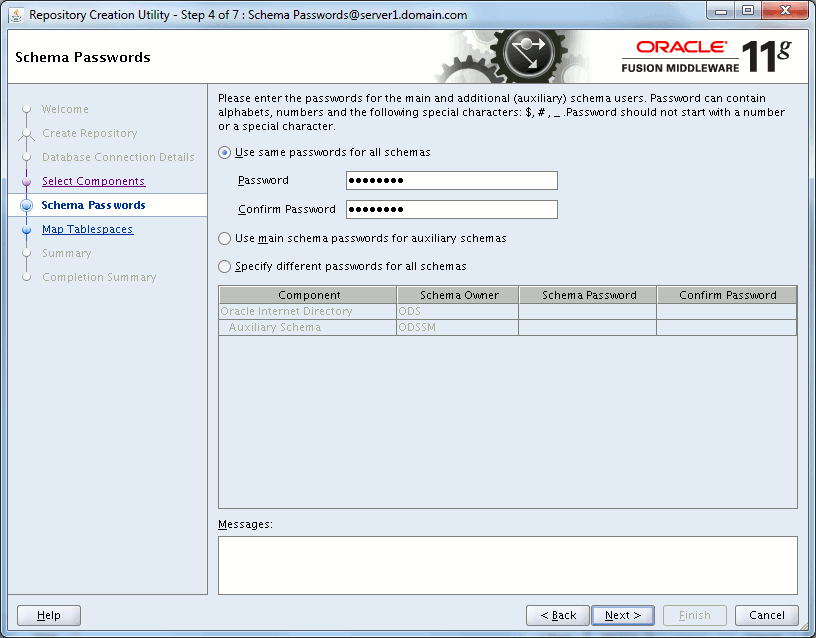Focus the Confirm Password field
This screenshot has height=638, width=816.
tap(452, 209)
